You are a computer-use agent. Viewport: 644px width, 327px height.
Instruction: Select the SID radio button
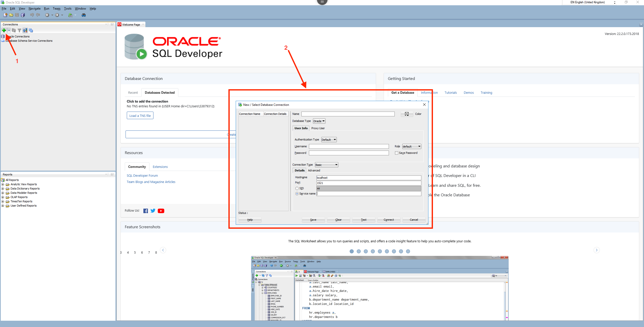pyautogui.click(x=297, y=188)
